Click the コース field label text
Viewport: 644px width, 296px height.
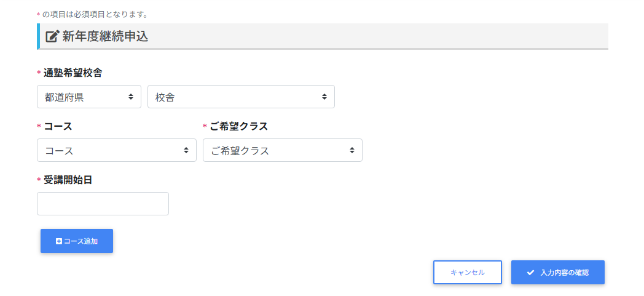[x=58, y=126]
